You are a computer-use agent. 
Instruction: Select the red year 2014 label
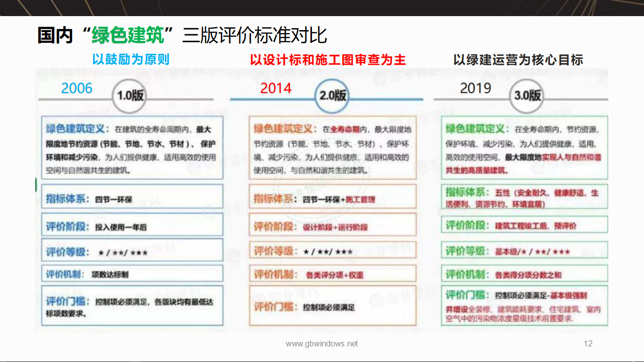276,88
